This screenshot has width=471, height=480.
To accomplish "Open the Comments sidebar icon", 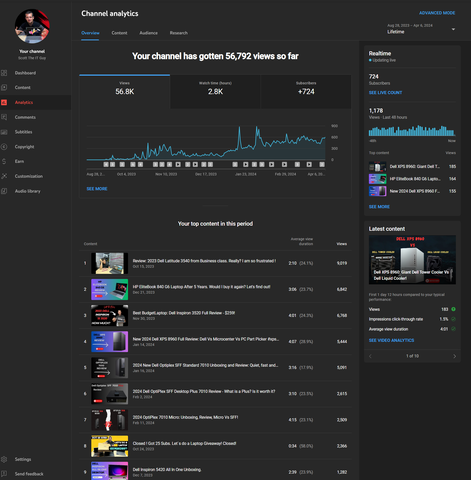I will point(4,117).
